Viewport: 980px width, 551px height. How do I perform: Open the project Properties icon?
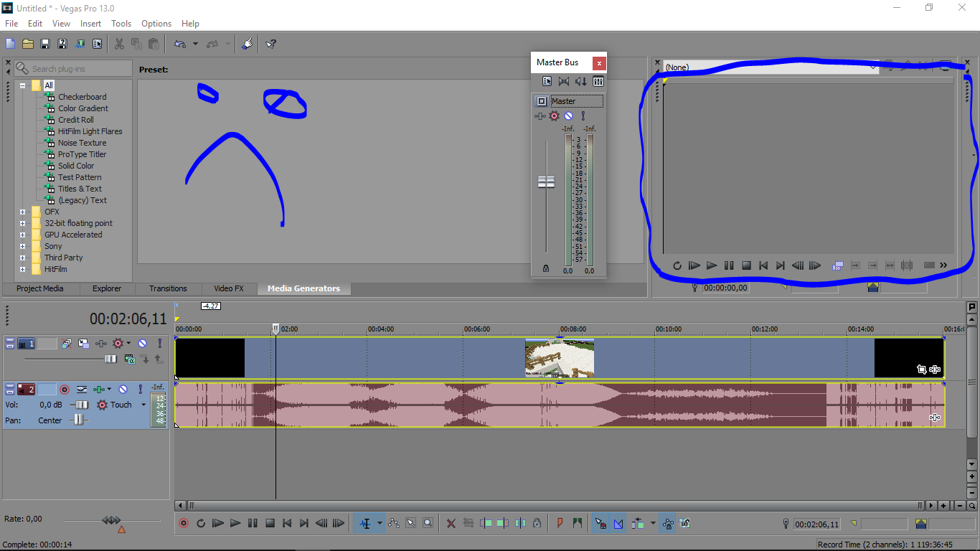(98, 44)
